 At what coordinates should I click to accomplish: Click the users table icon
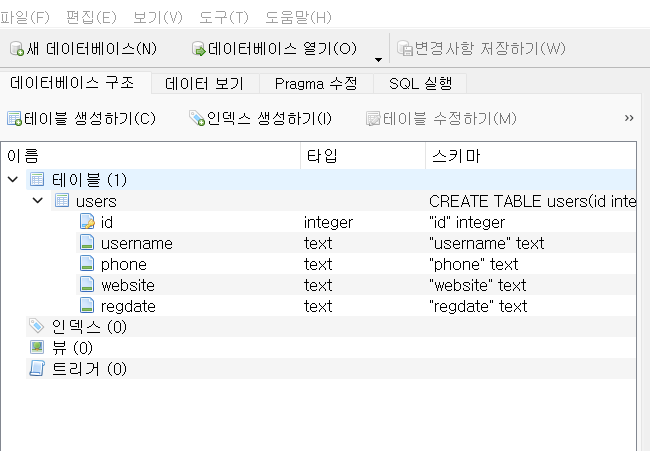pos(62,201)
